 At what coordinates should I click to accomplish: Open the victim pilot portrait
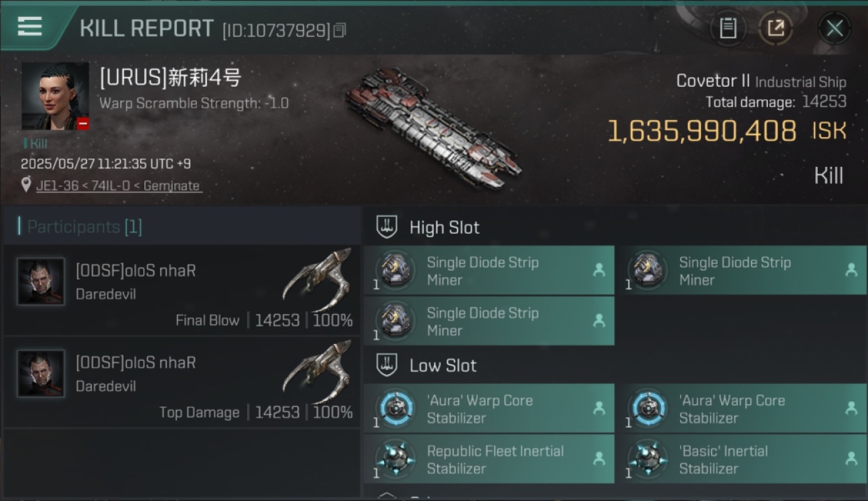point(55,96)
